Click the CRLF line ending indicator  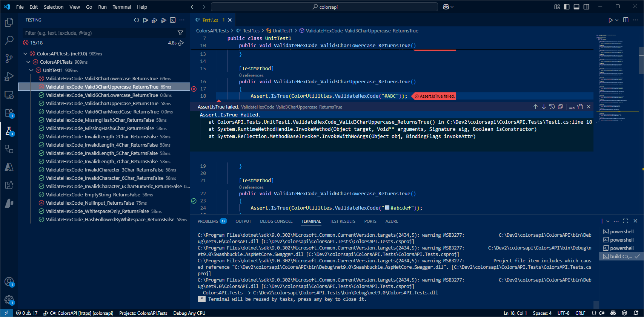click(x=580, y=313)
